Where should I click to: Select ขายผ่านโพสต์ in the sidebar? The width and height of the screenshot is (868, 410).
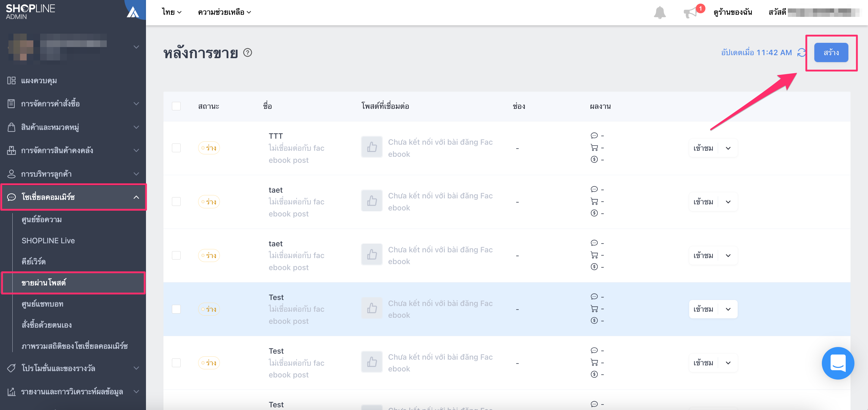coord(74,283)
